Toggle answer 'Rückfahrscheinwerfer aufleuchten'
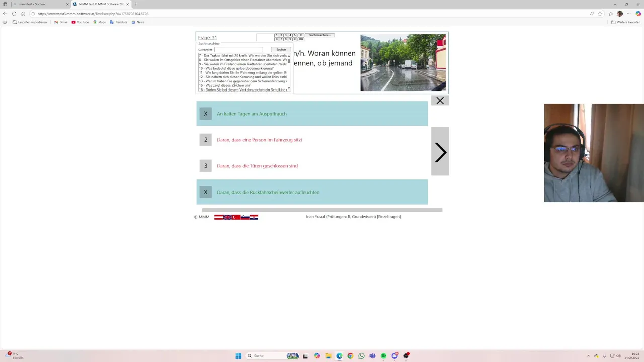Screen dimensions: 644x362 point(312,192)
